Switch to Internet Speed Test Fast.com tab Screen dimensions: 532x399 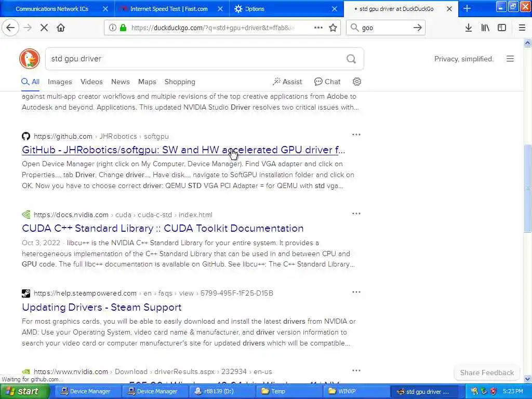pos(169,9)
